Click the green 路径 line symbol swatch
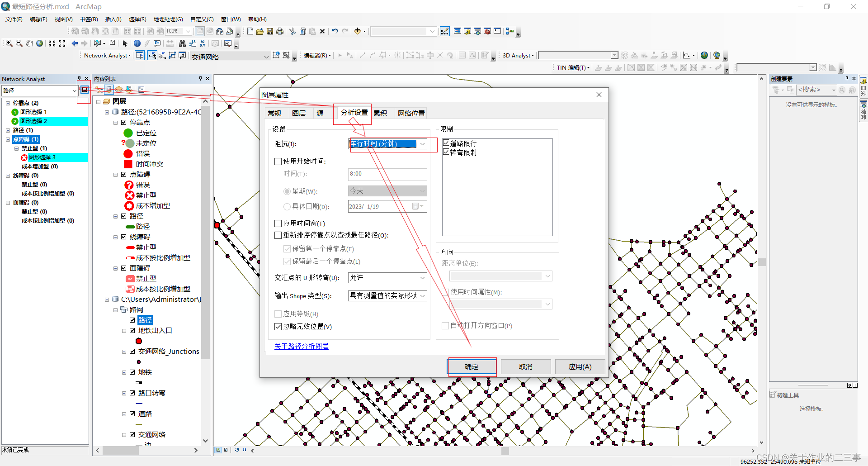 pyautogui.click(x=130, y=227)
